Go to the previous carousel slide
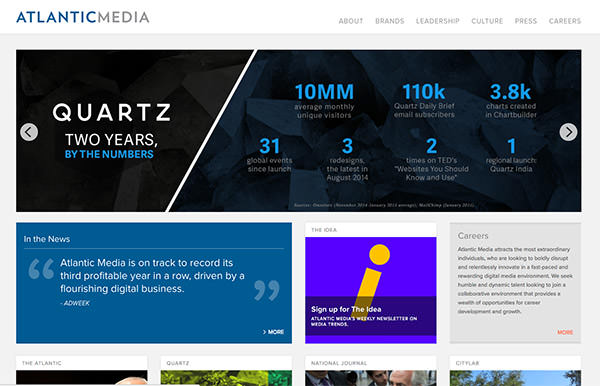Screen dimensions: 600x386 click(x=29, y=132)
